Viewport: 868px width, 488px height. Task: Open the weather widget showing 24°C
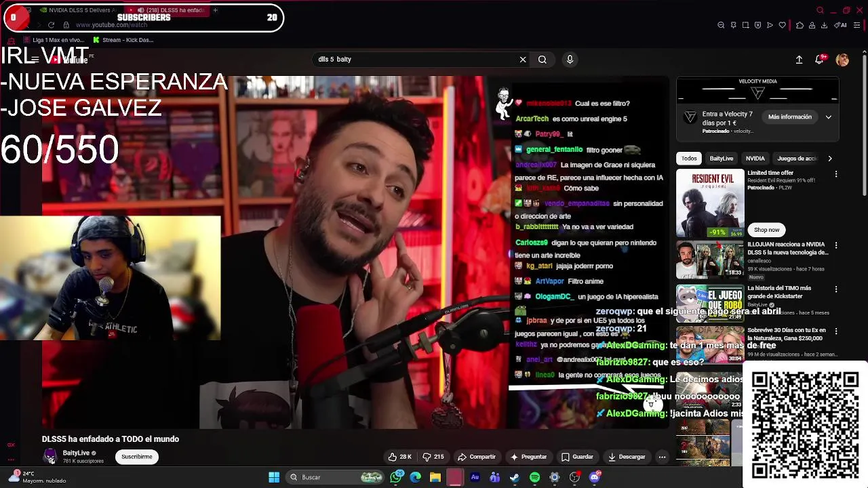tap(37, 477)
